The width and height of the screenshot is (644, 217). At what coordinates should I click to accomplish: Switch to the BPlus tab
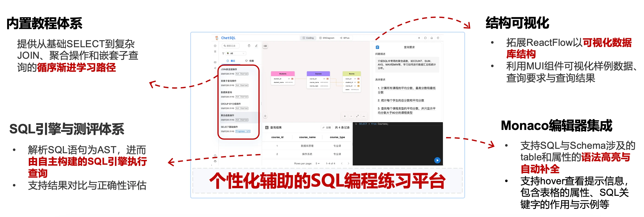[345, 38]
